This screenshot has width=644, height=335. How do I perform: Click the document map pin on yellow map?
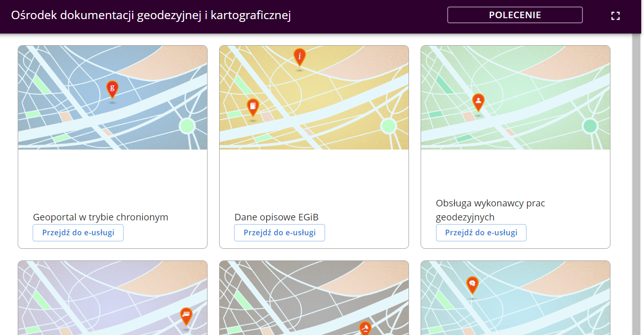point(253,107)
